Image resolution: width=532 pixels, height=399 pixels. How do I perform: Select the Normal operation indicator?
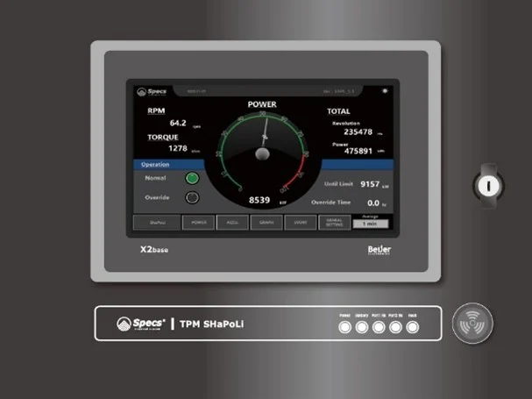tap(192, 178)
